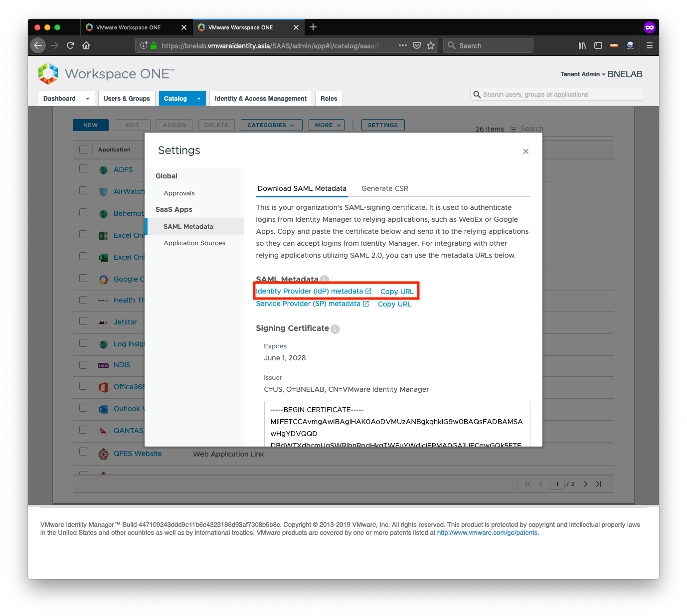The height and width of the screenshot is (616, 687).
Task: Open the Firefox library icon
Action: coord(582,45)
